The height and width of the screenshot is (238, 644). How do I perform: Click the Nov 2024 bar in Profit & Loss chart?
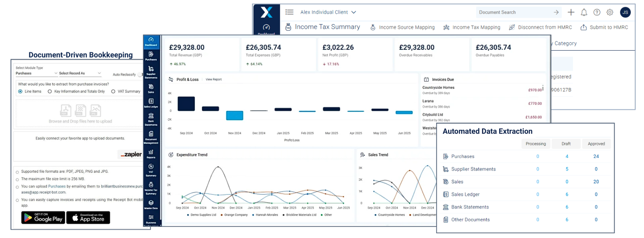coord(235,115)
